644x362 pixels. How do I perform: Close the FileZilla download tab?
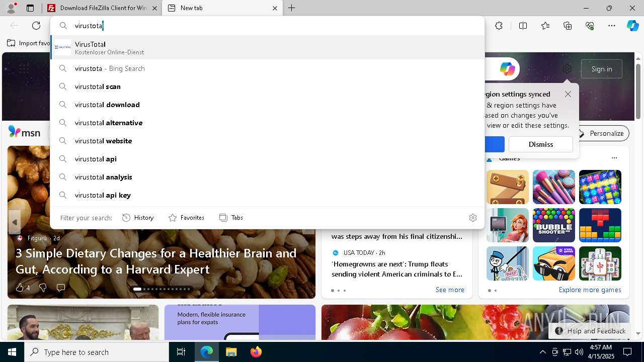(x=155, y=8)
